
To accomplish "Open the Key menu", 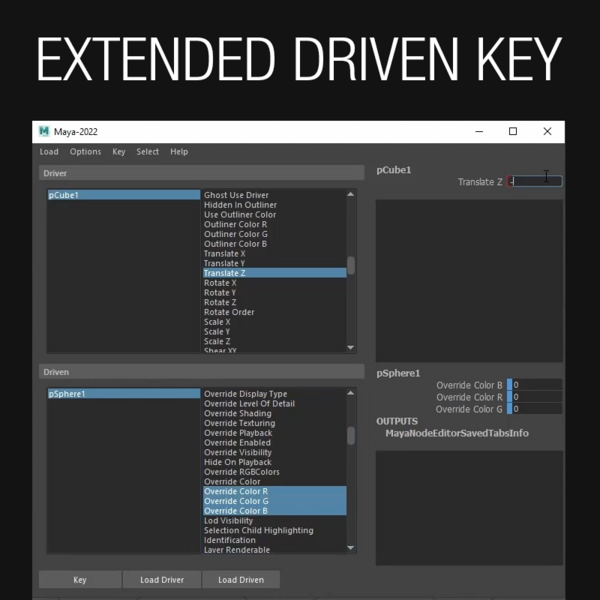I will pos(119,152).
